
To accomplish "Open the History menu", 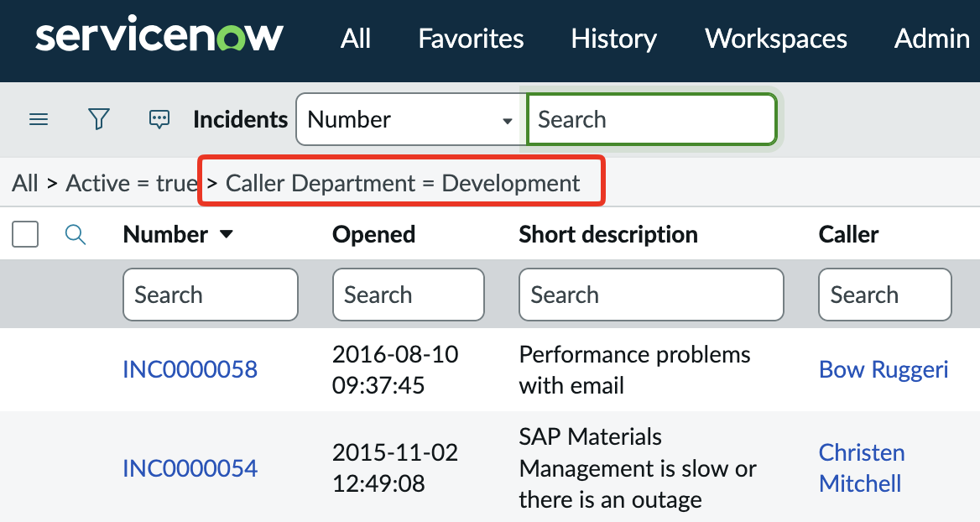I will 613,39.
